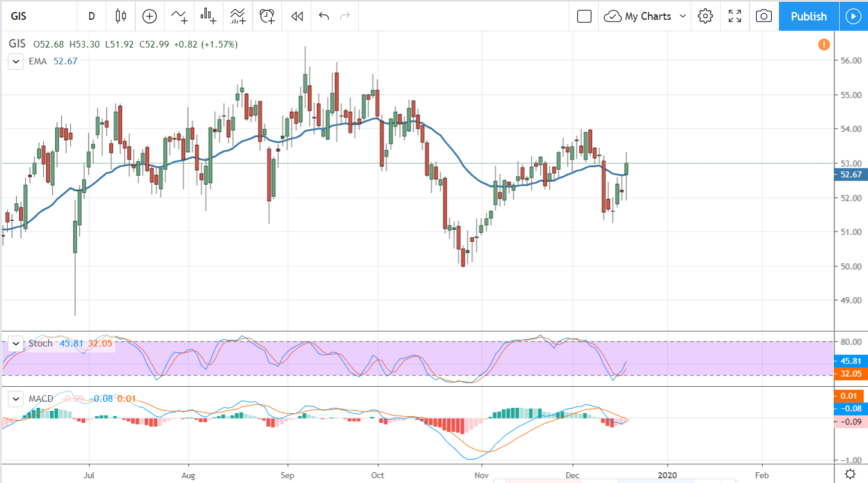The width and height of the screenshot is (868, 483).
Task: Create an alert with the alarm clock icon
Action: point(267,16)
